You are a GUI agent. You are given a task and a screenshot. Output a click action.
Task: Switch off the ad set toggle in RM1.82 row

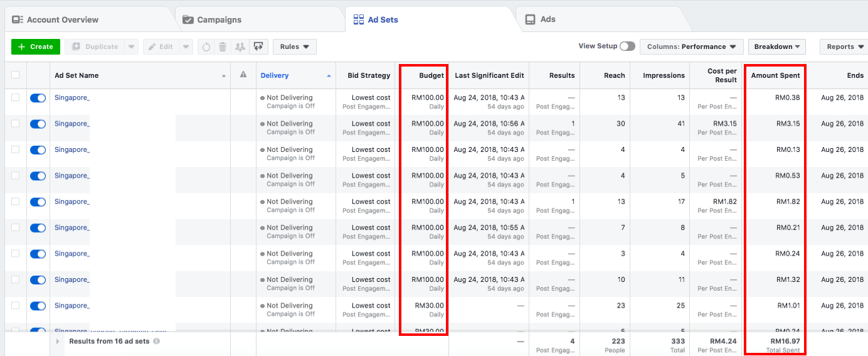[x=38, y=202]
